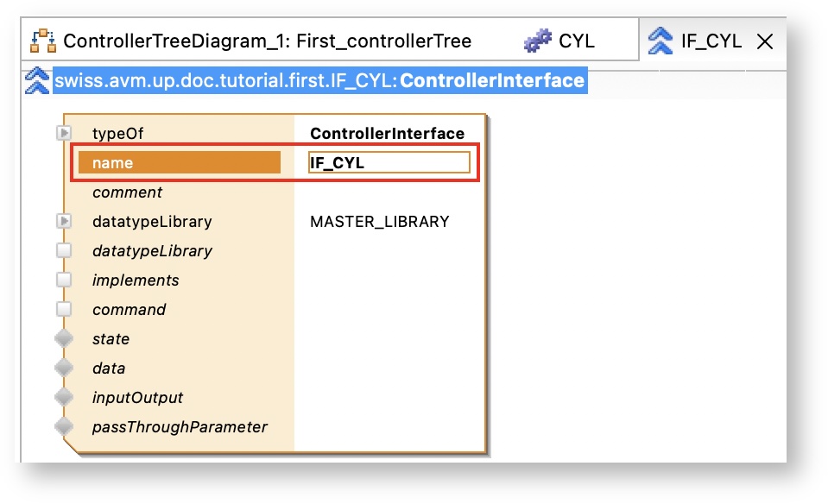Click the IF_CYL interface chevron icon
This screenshot has width=828, height=504.
(x=660, y=41)
